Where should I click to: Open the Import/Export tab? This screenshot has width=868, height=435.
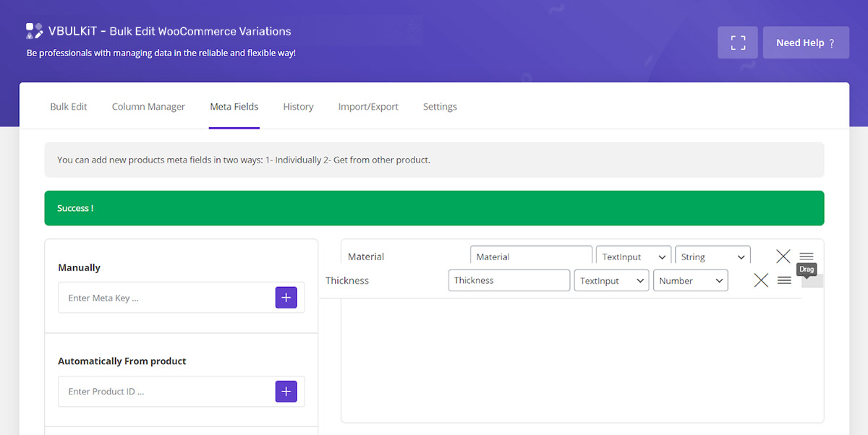click(368, 107)
